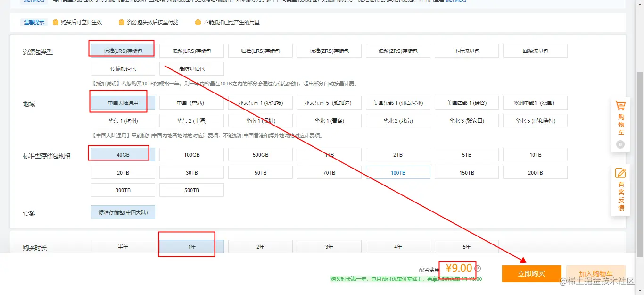Choose 中国（香港） region
The height and width of the screenshot is (295, 644).
pyautogui.click(x=191, y=103)
